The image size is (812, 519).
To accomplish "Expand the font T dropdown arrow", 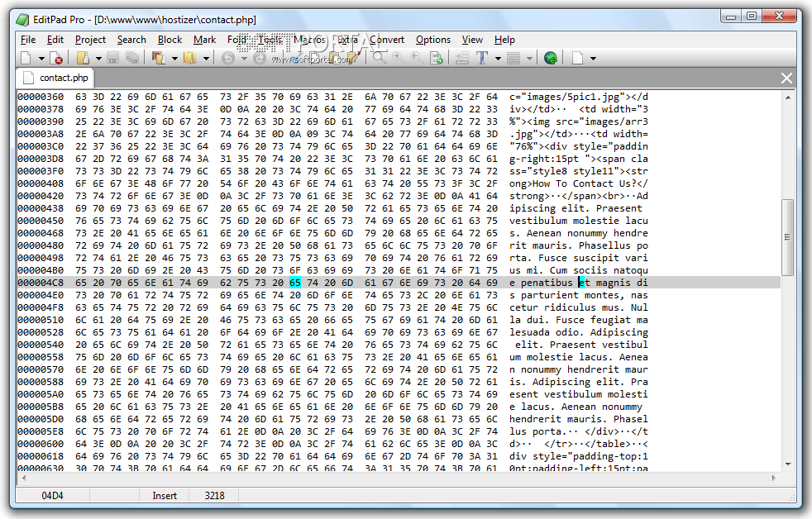I will coord(498,59).
